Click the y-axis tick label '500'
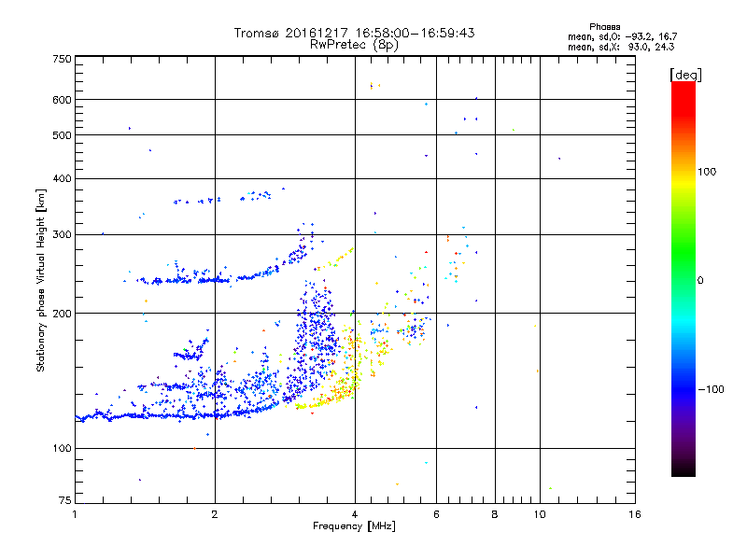 coord(63,135)
